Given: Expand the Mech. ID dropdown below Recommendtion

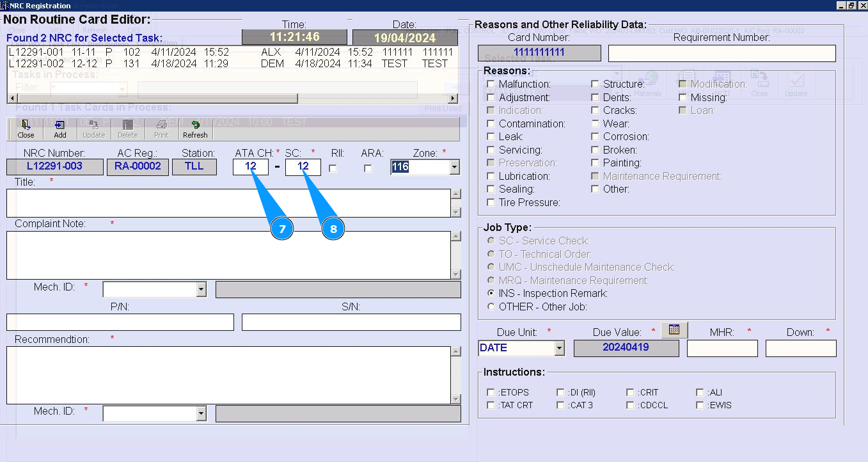Looking at the screenshot, I should point(201,413).
